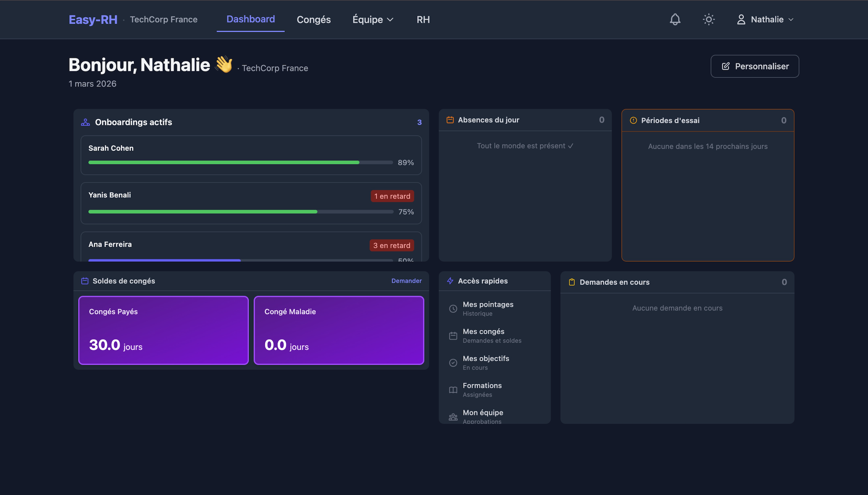Click the Mon équipe people icon

[x=453, y=417]
